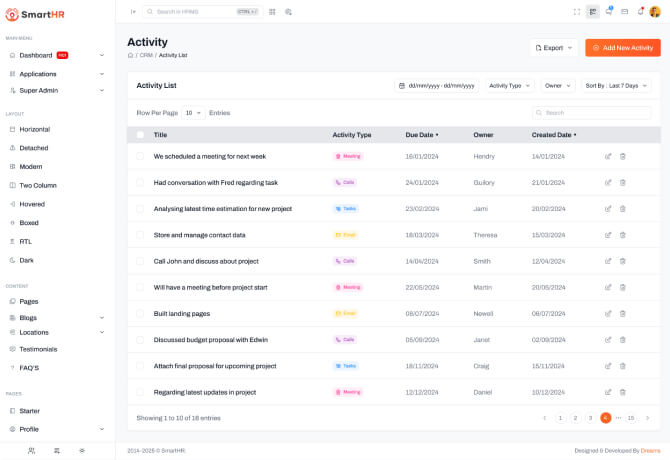Open the Activity Type filter dropdown

point(510,86)
